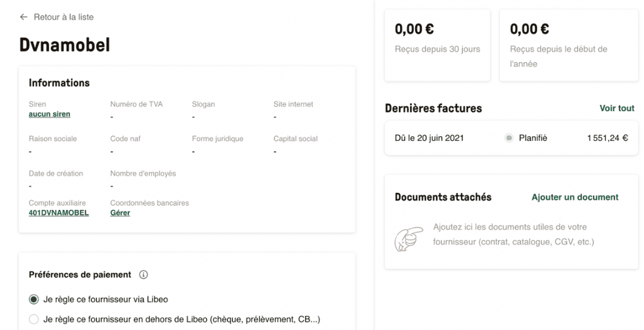
Task: Manage bank details via the Gérer link
Action: tap(120, 213)
